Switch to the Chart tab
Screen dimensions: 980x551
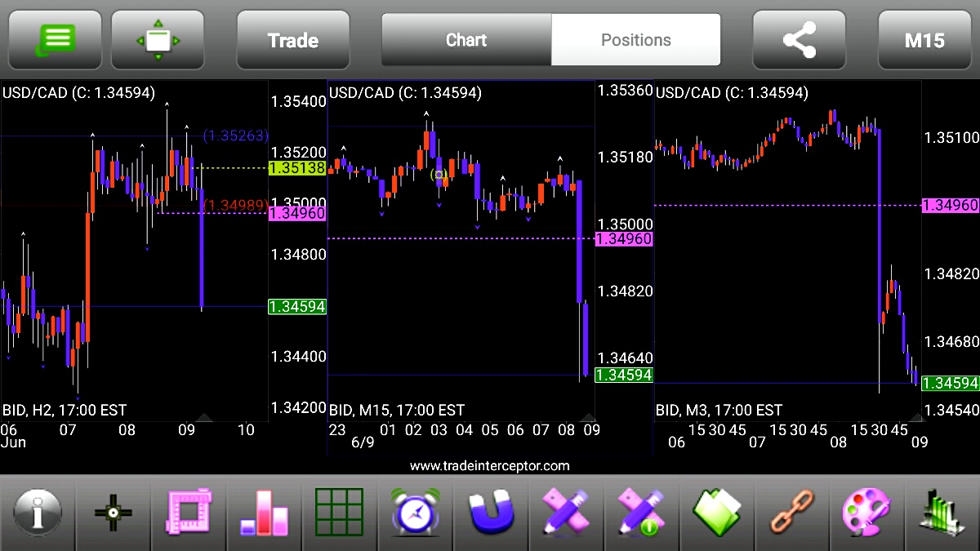click(466, 39)
